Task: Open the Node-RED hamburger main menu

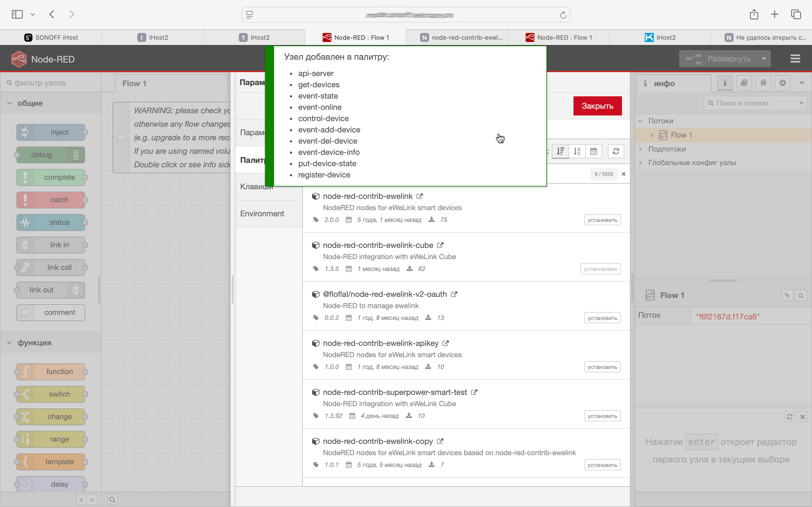Action: 795,59
